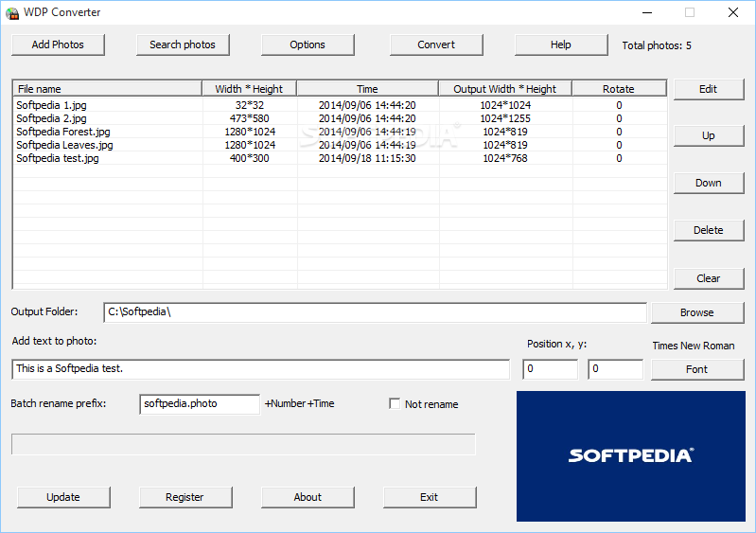This screenshot has height=533, width=756.
Task: Delete the selected photo
Action: (x=709, y=231)
